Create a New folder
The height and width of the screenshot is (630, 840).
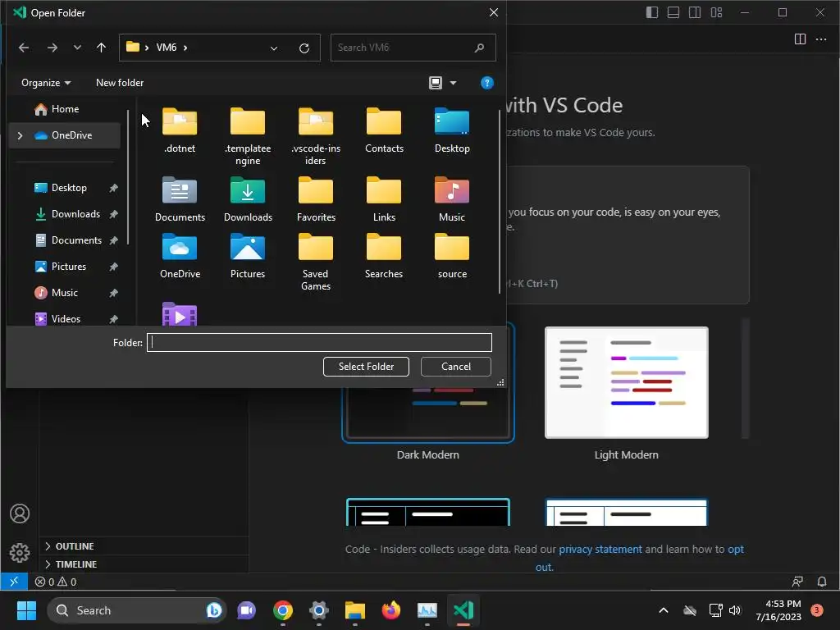(x=120, y=83)
